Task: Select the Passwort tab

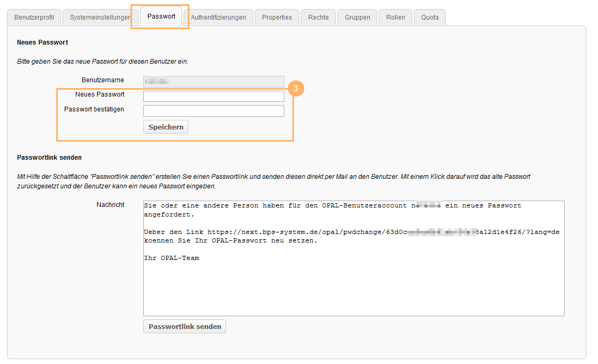Action: point(161,16)
